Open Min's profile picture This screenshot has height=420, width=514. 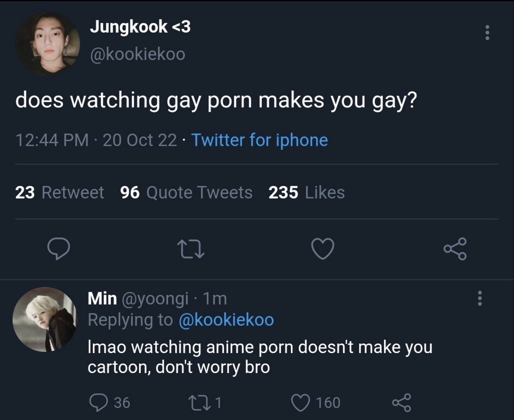click(x=45, y=319)
